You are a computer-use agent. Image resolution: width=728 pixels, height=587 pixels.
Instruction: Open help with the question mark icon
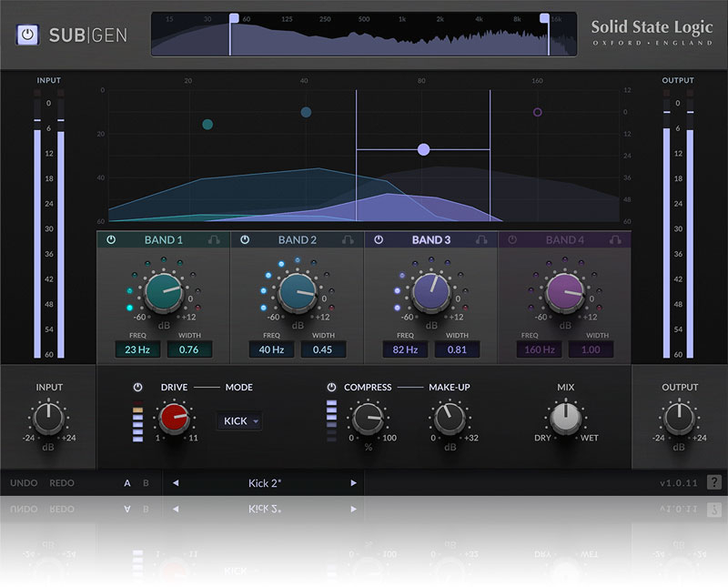point(714,482)
